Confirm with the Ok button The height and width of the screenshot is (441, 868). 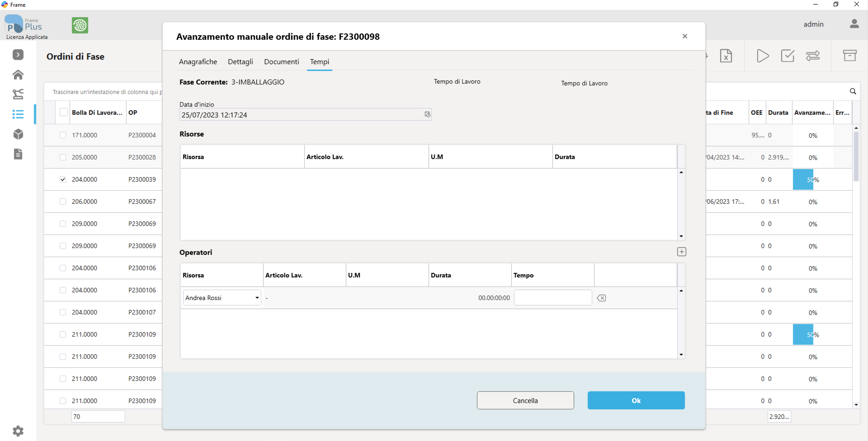[636, 400]
